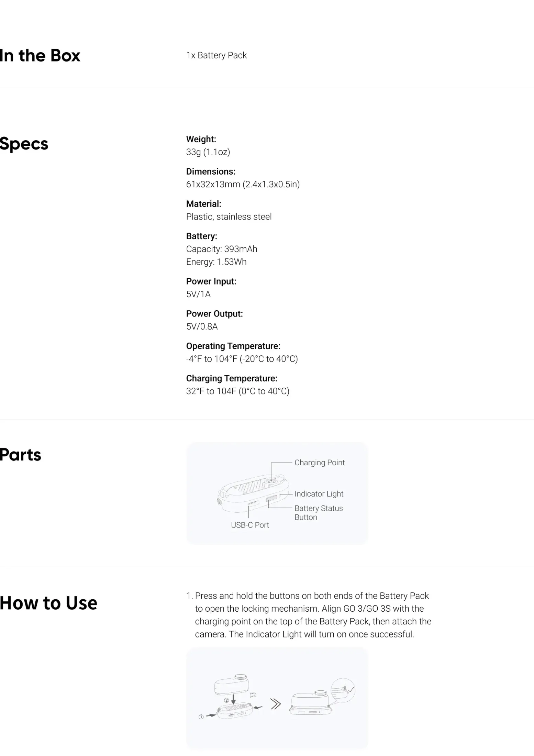Viewport: 534px width, 756px height.
Task: Click the In the Box heading
Action: click(40, 55)
